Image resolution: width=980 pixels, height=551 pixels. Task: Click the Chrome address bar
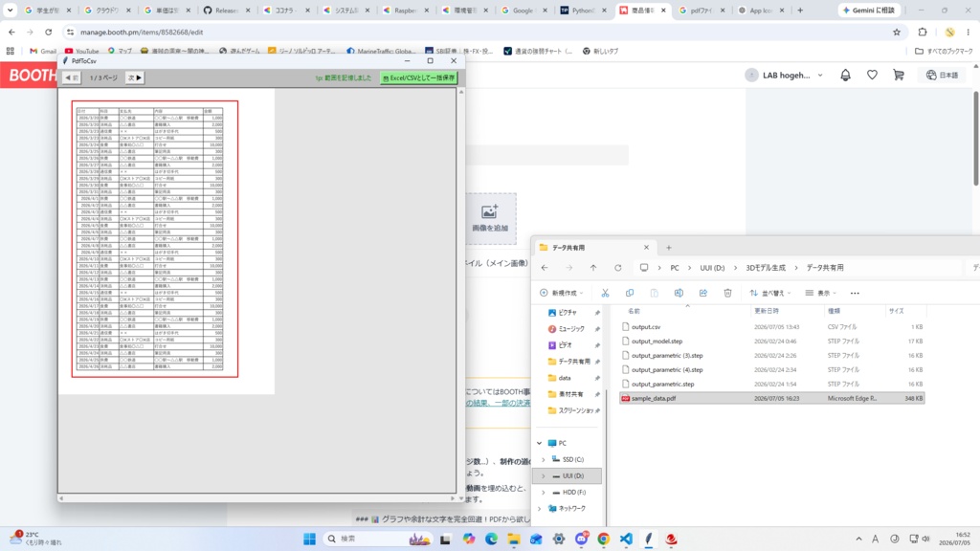[481, 32]
